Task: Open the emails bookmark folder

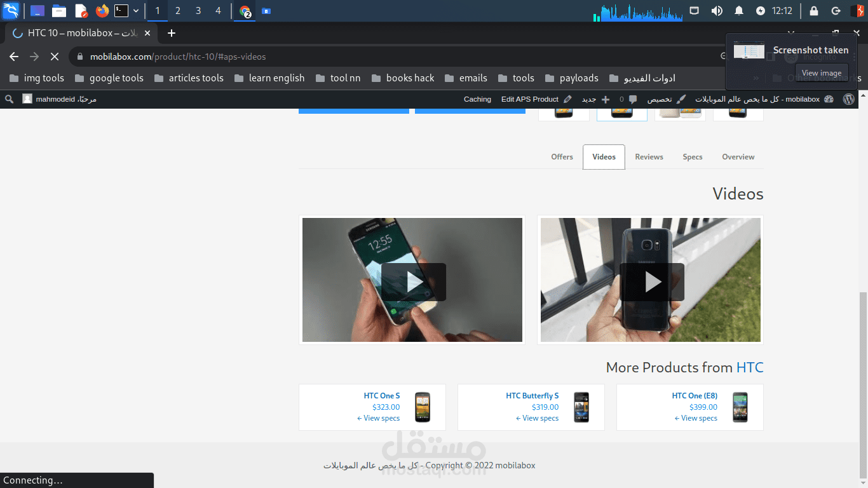Action: point(466,78)
